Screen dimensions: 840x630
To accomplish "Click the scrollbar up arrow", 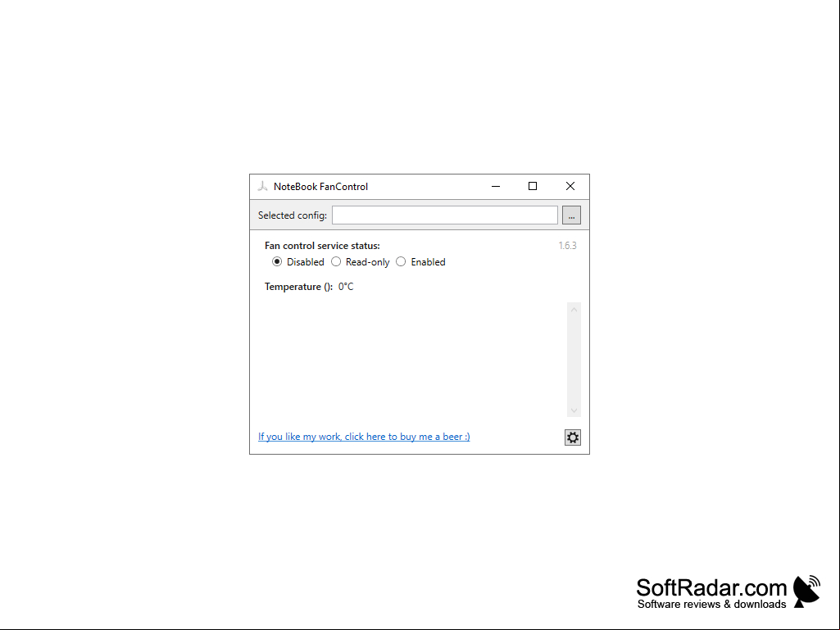I will [x=574, y=310].
